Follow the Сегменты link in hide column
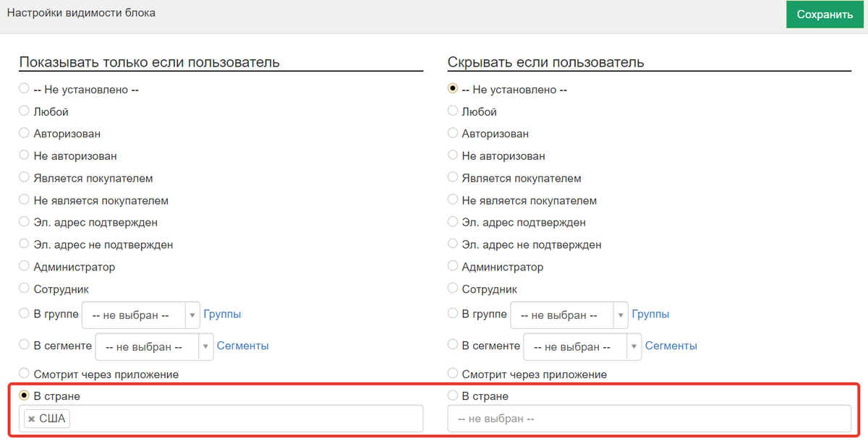868x444 pixels. (671, 346)
